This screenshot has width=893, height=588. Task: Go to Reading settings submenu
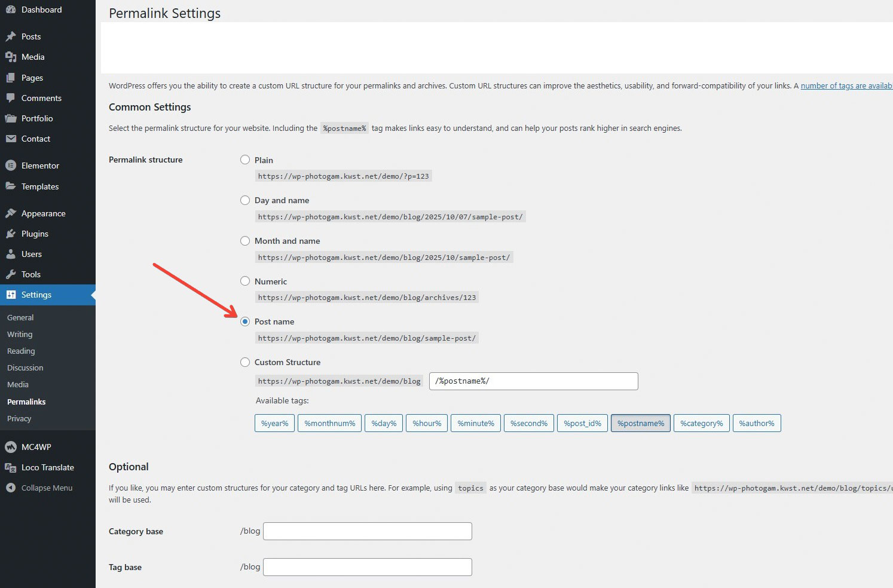[21, 351]
